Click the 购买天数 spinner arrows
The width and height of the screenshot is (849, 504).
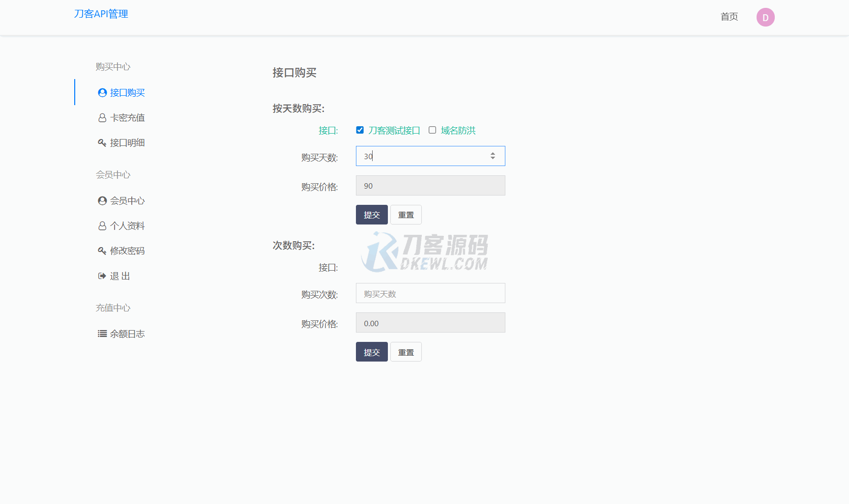493,156
